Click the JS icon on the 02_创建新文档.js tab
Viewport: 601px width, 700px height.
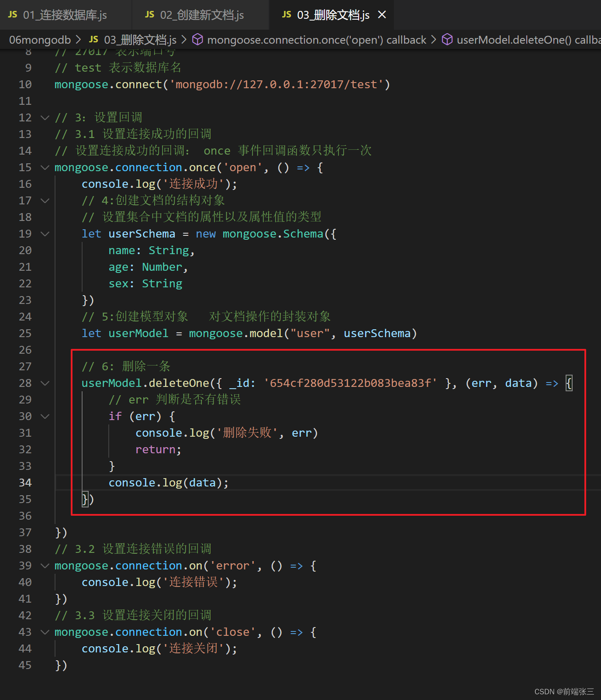[150, 15]
